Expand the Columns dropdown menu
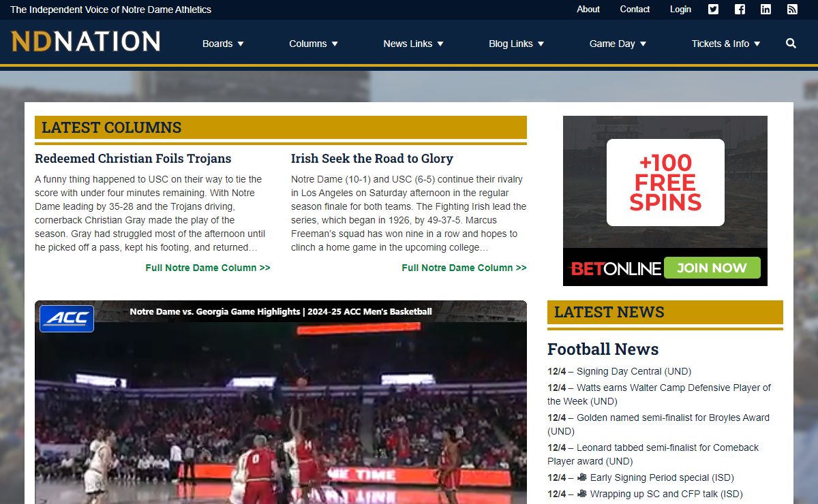Viewport: 818px width, 504px height. pos(314,44)
